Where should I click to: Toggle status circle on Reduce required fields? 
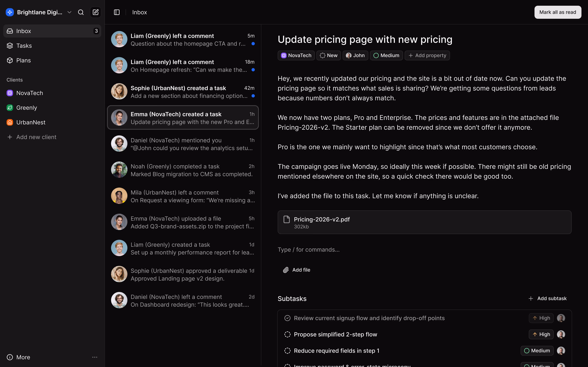[287, 351]
